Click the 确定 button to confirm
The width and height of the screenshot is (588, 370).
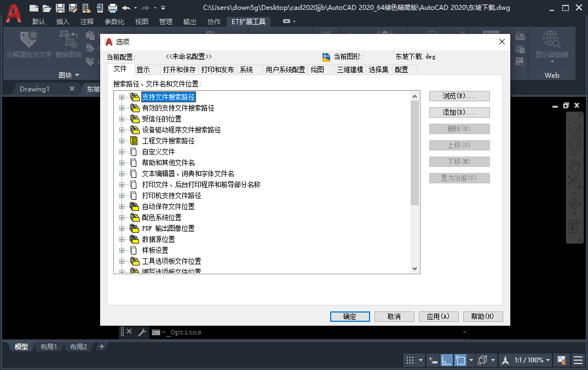[350, 316]
